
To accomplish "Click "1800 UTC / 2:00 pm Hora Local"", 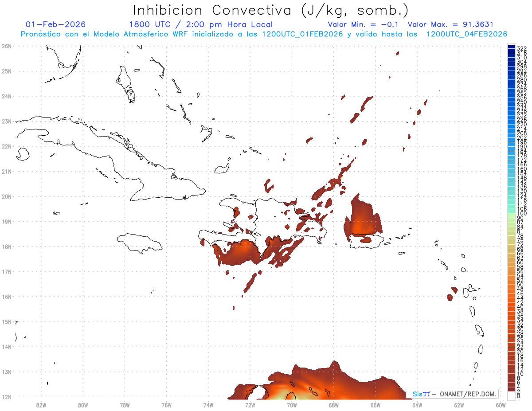I will click(201, 24).
